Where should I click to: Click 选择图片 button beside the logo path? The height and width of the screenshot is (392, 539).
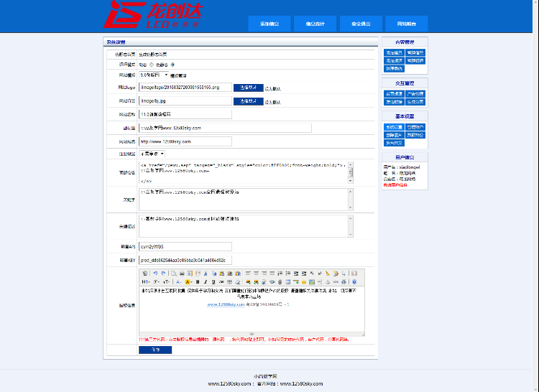click(x=248, y=87)
